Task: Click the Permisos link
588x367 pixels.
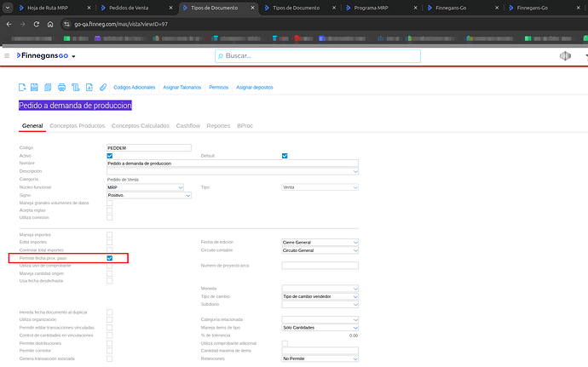Action: pos(219,88)
